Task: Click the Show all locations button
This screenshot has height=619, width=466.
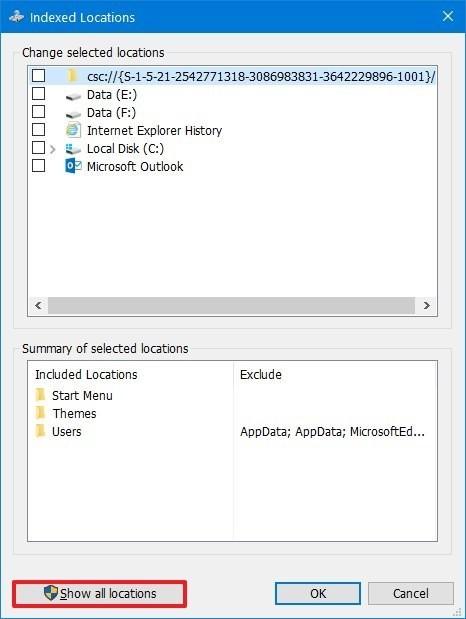Action: click(x=100, y=593)
